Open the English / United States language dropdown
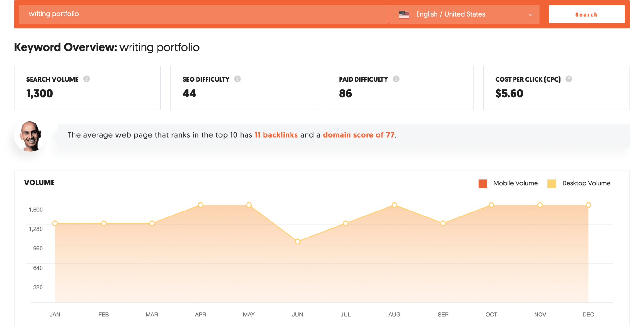644x334 pixels. pyautogui.click(x=450, y=14)
